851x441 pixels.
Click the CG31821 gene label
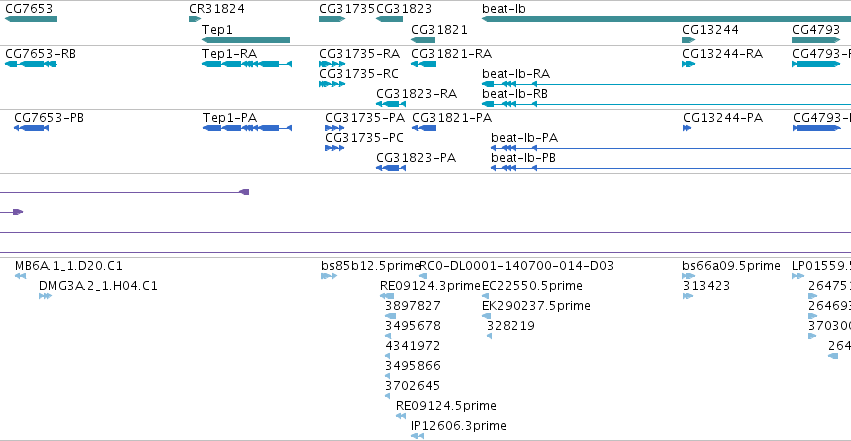pyautogui.click(x=439, y=30)
